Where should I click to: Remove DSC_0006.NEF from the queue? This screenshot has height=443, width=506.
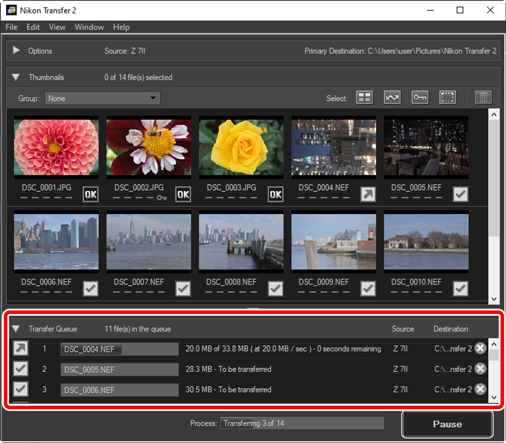coord(480,389)
